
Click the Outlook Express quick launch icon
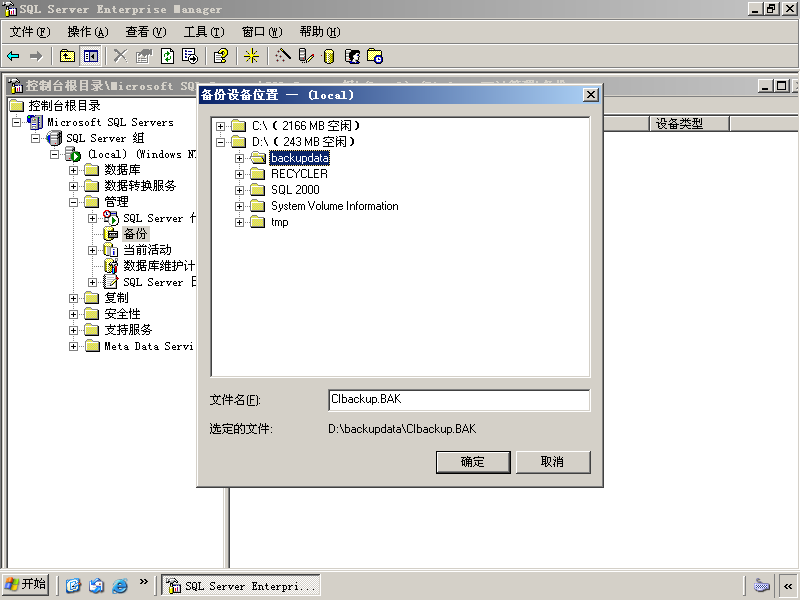[x=96, y=585]
